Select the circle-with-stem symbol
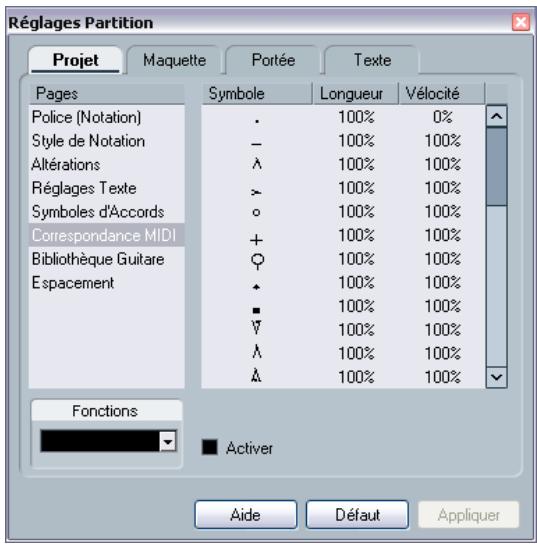 tap(257, 262)
